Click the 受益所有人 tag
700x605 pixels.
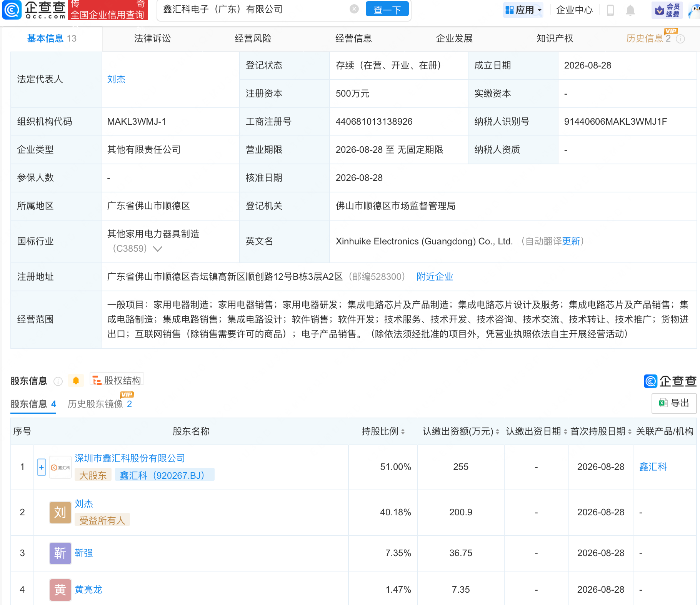click(102, 520)
